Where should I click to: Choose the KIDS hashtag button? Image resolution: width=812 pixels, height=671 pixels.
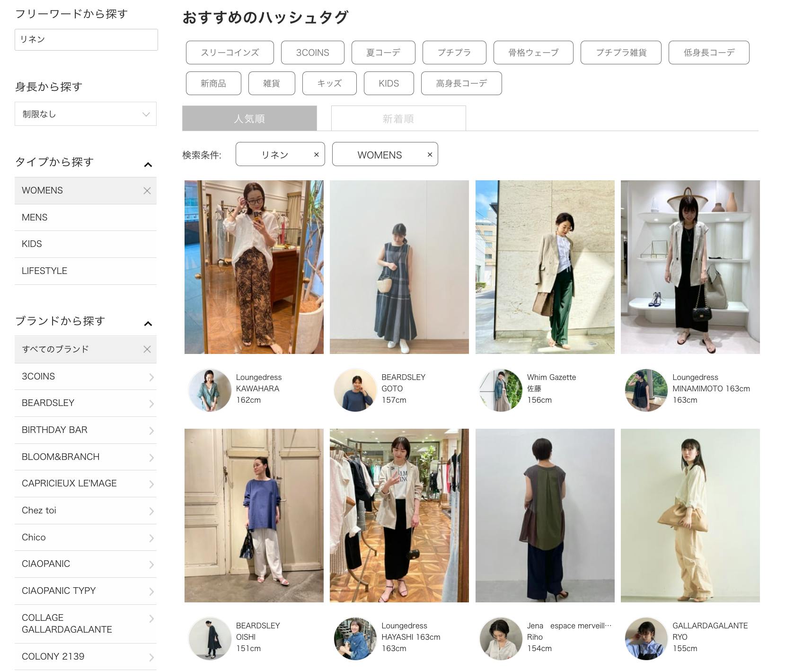click(x=389, y=83)
